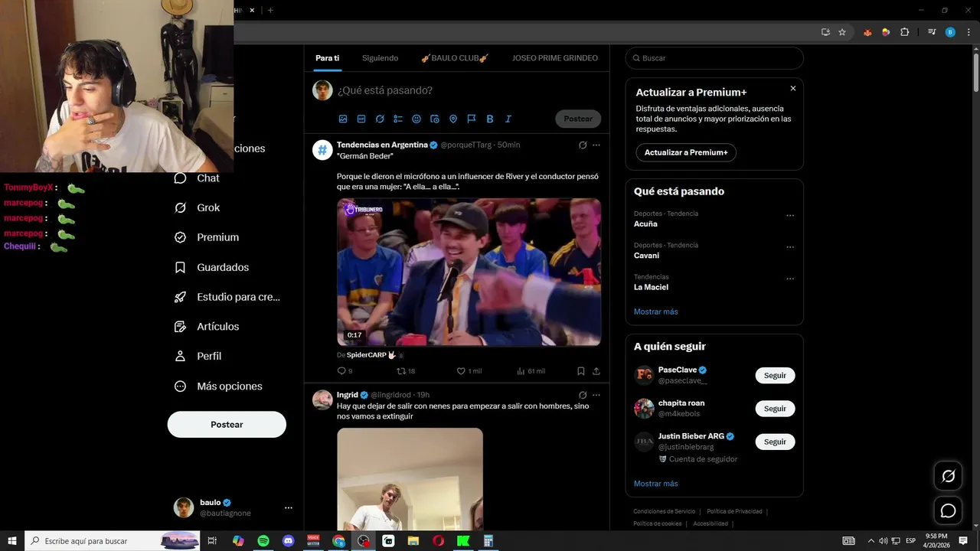Open Grok on Ingrid's post
Image resolution: width=980 pixels, height=551 pixels.
pyautogui.click(x=583, y=395)
